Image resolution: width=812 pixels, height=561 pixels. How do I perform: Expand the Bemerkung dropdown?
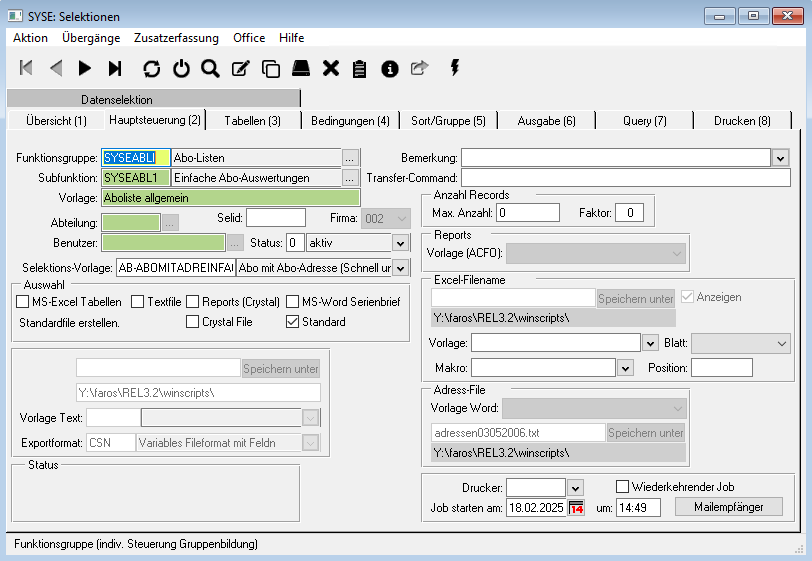pos(780,158)
